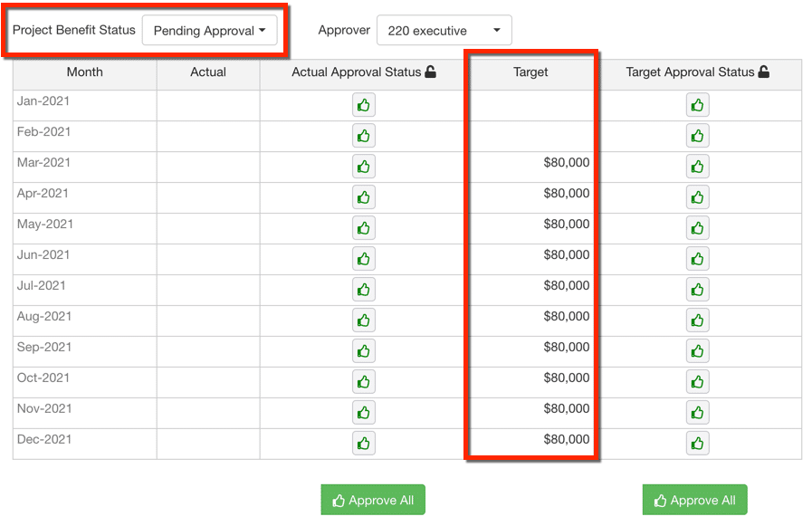Approve Dec-2021 target with thumbs-up icon
The image size is (812, 526).
(698, 444)
